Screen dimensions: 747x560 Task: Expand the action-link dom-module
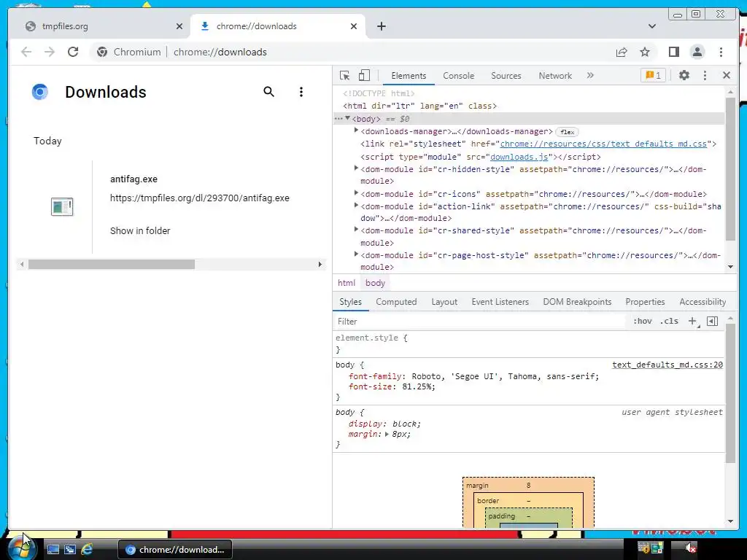click(x=356, y=205)
